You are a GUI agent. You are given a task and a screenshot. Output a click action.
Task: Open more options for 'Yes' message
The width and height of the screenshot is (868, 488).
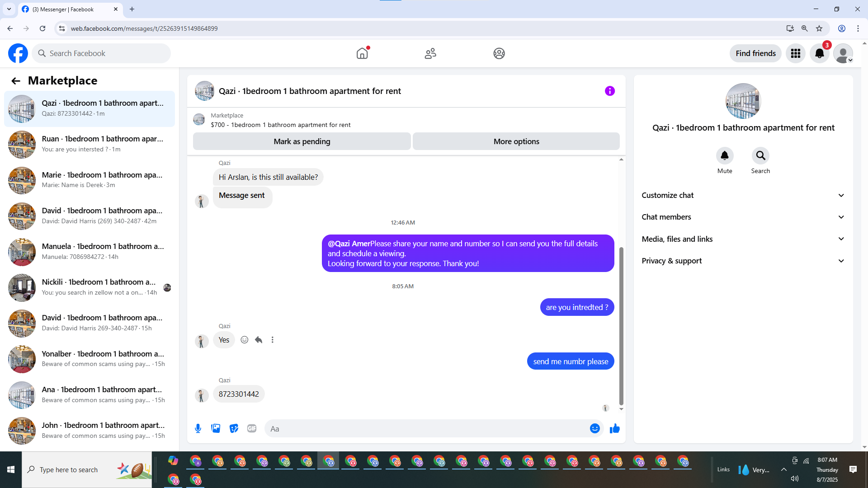[273, 340]
